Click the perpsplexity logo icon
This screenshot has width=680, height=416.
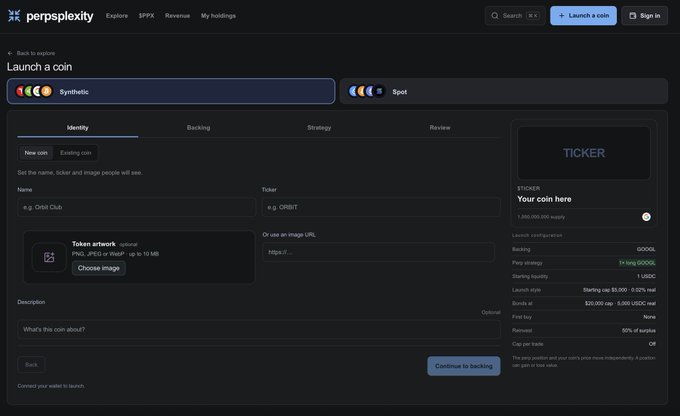coord(14,16)
